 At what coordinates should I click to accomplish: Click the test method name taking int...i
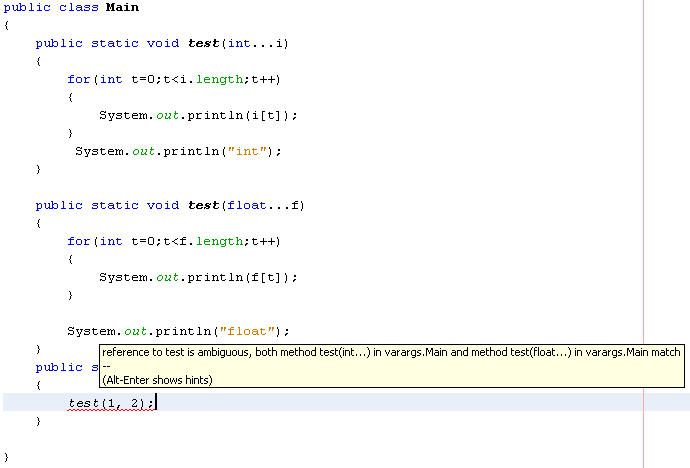click(203, 43)
